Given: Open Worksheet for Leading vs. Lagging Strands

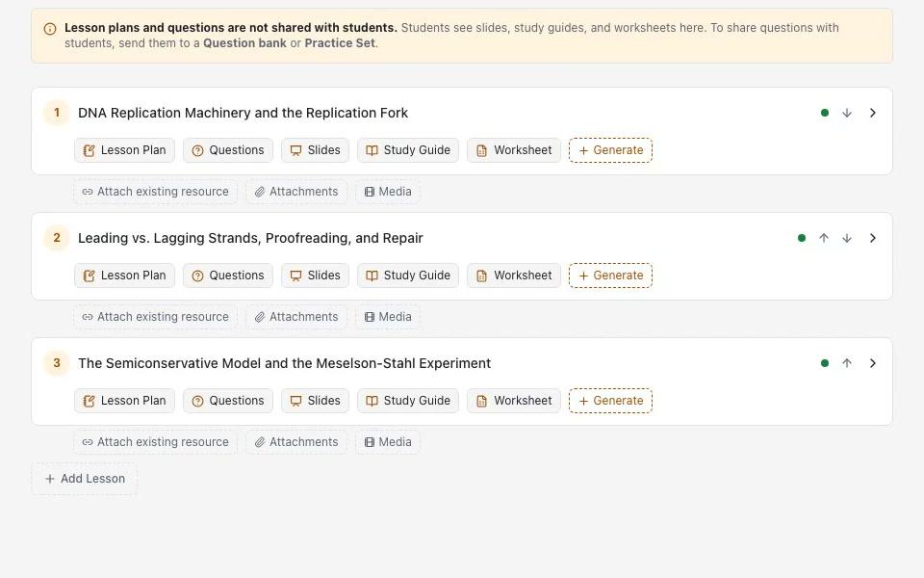Looking at the screenshot, I should (x=514, y=276).
